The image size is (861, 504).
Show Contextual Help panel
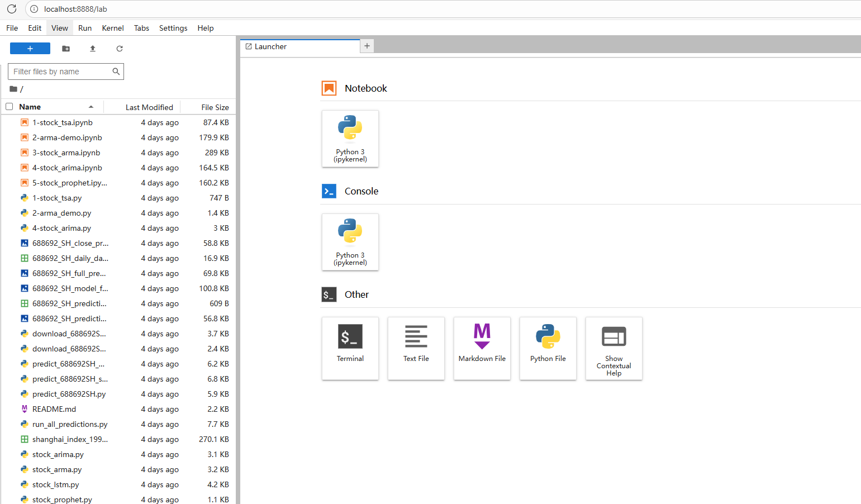[614, 348]
